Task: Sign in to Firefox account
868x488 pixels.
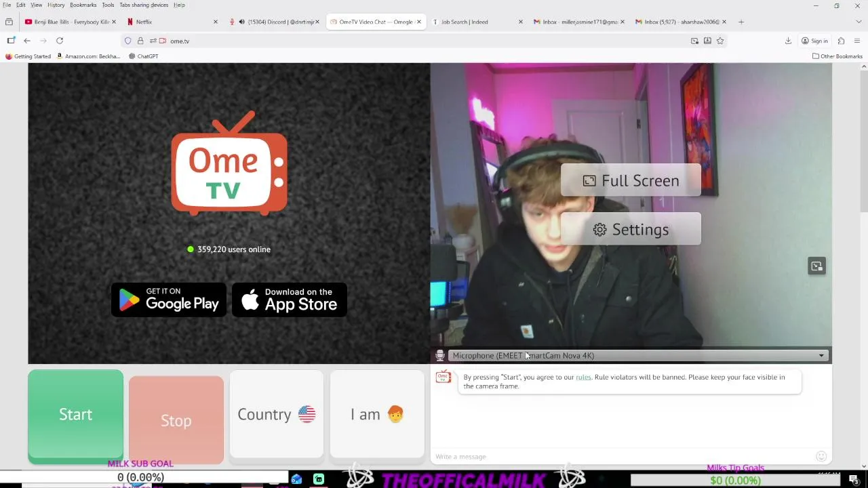Action: pyautogui.click(x=814, y=41)
